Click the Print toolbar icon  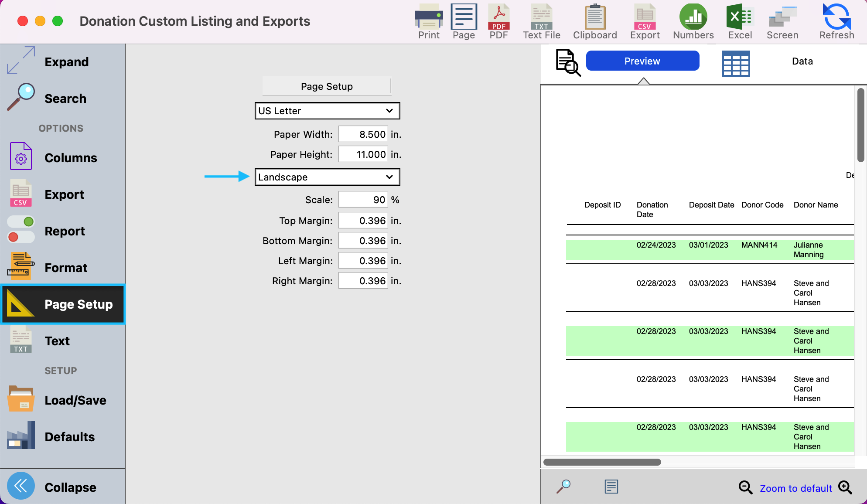429,22
